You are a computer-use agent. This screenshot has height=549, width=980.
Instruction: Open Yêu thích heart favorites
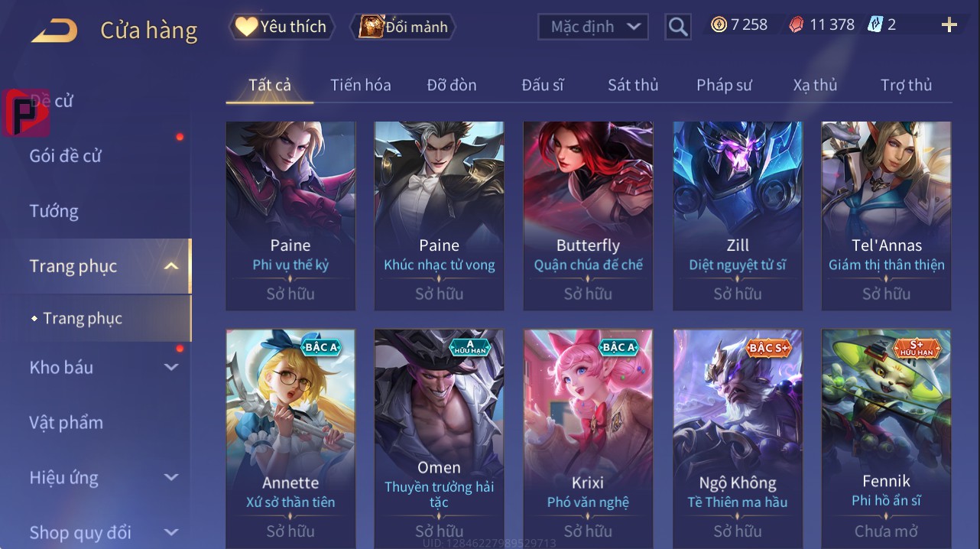click(x=282, y=27)
